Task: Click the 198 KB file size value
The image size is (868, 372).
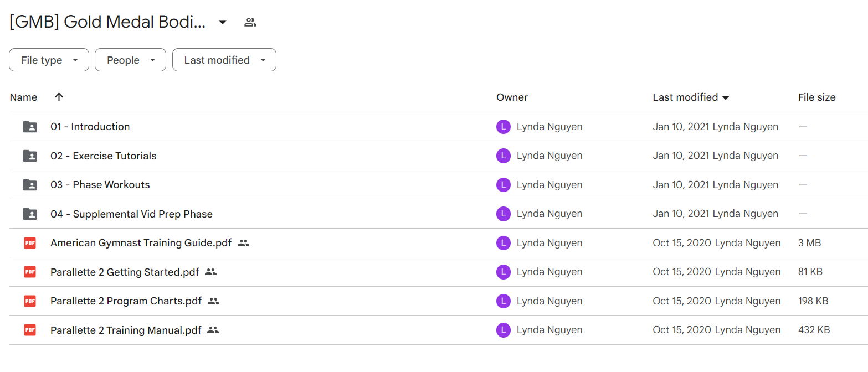Action: tap(813, 301)
